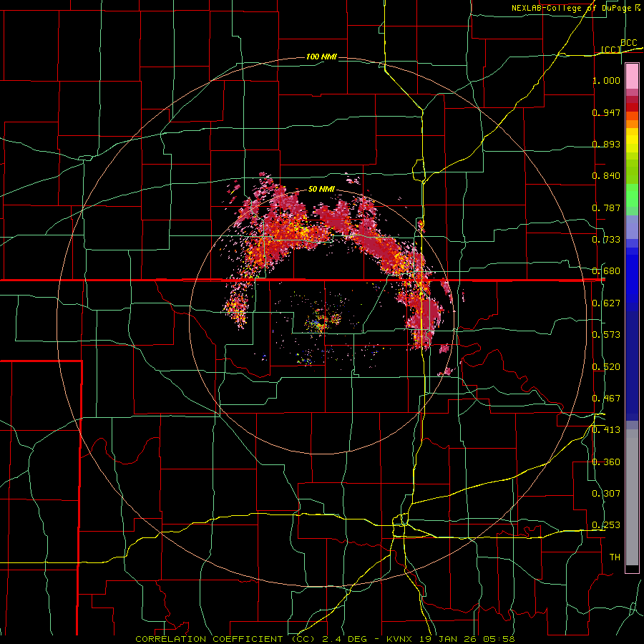Select the 0.467 legend value
Viewport: 644px width, 644px height.
point(606,399)
